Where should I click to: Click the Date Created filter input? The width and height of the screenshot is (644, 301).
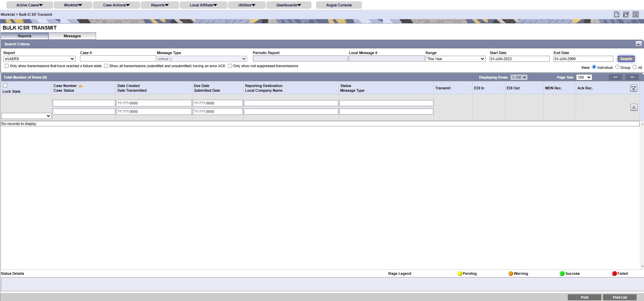154,103
